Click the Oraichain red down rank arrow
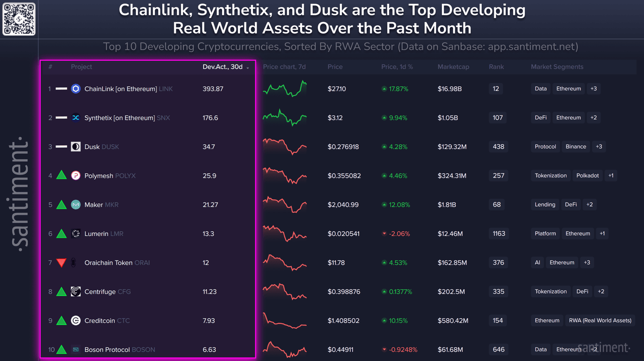The height and width of the screenshot is (361, 644). [x=61, y=263]
